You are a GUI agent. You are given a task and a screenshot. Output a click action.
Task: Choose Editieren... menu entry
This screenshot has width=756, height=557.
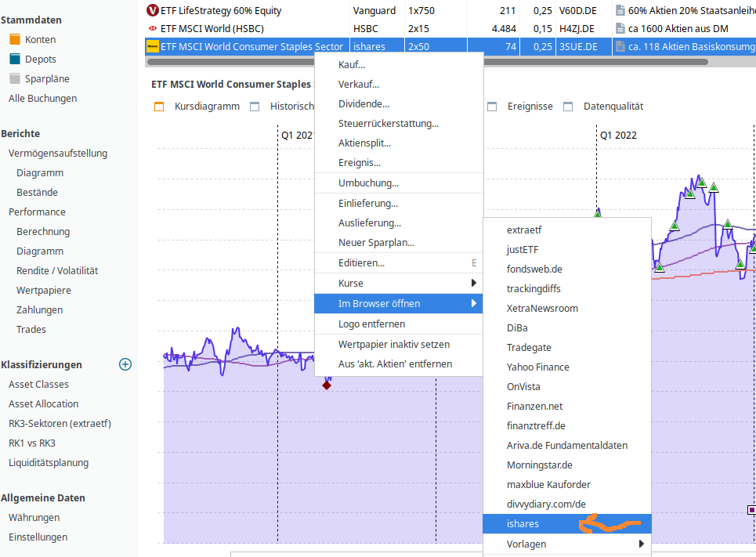(398, 263)
